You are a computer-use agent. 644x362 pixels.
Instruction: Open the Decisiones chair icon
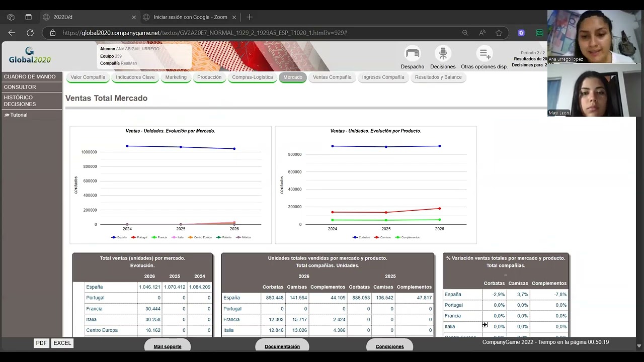click(x=443, y=53)
